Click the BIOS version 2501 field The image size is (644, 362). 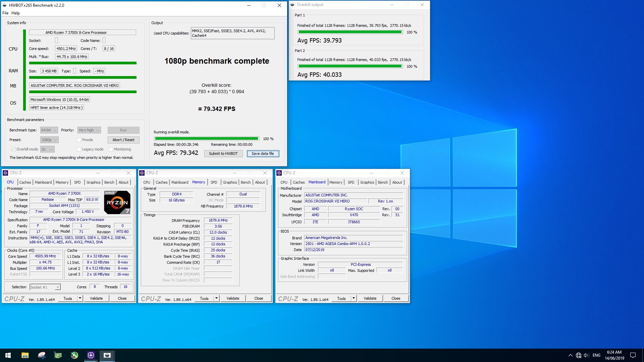[x=354, y=244]
